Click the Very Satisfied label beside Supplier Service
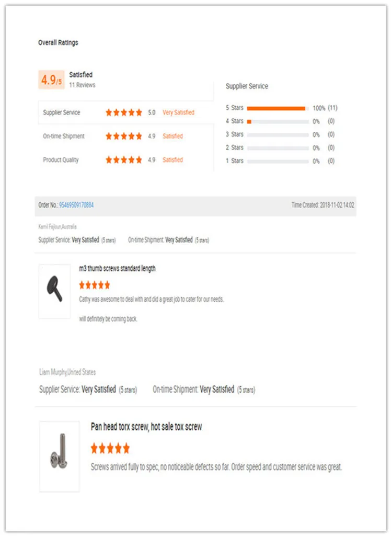Screen dimensions: 392x537 click(x=178, y=112)
